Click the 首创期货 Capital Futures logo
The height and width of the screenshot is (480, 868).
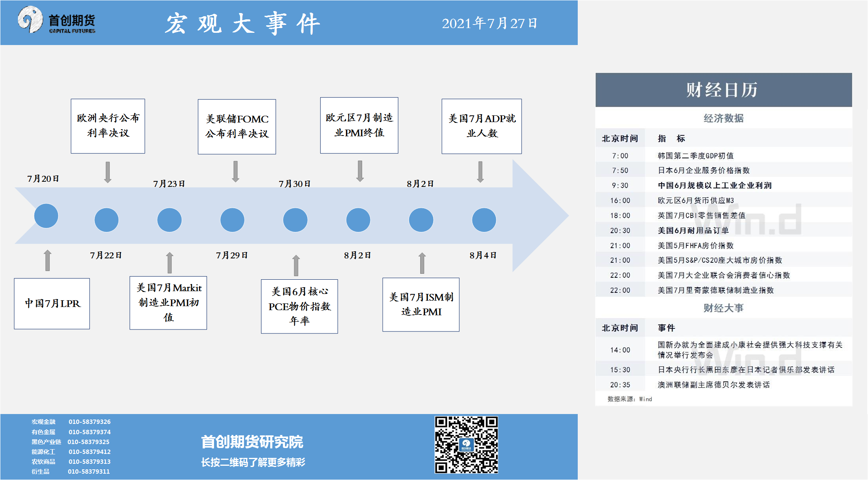pos(57,20)
